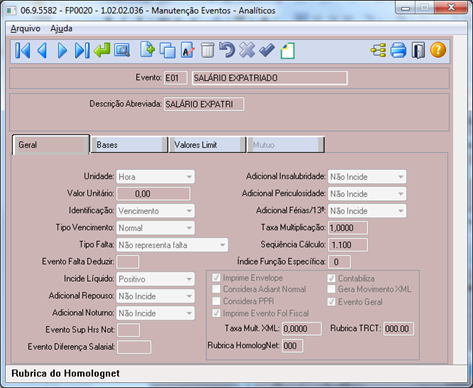Click the Valor Unitário field
Image resolution: width=473 pixels, height=388 pixels.
[x=153, y=194]
